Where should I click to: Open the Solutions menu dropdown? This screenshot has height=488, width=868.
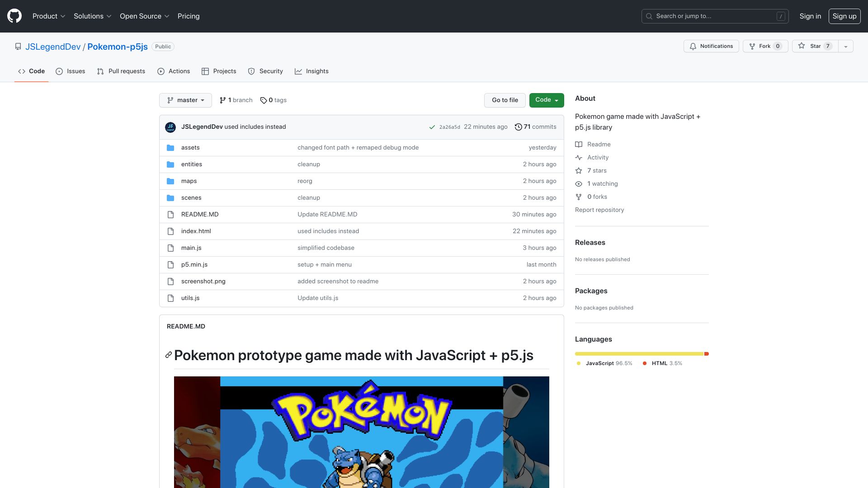[x=92, y=16]
